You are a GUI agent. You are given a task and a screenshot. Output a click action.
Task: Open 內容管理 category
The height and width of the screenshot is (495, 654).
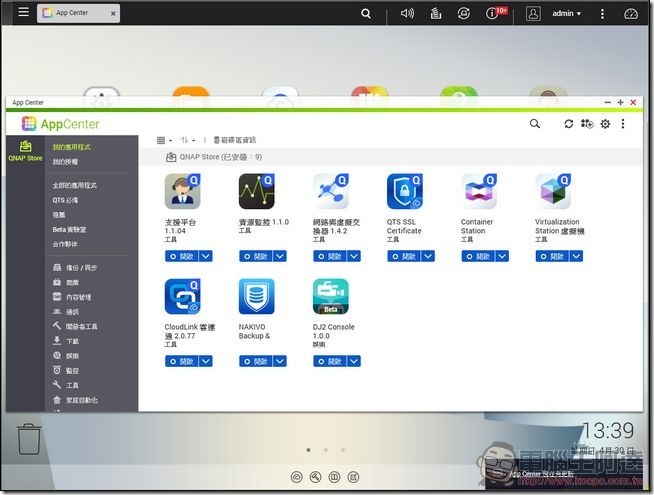click(72, 297)
